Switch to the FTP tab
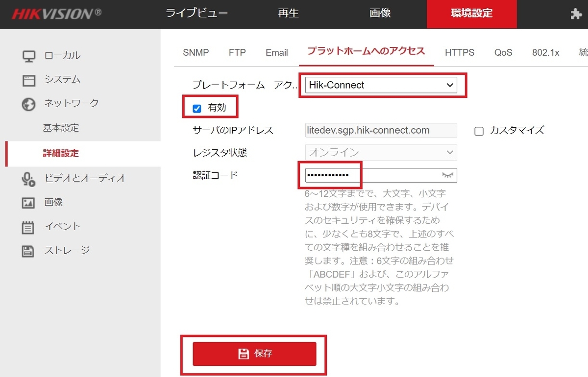The height and width of the screenshot is (377, 588). (237, 53)
